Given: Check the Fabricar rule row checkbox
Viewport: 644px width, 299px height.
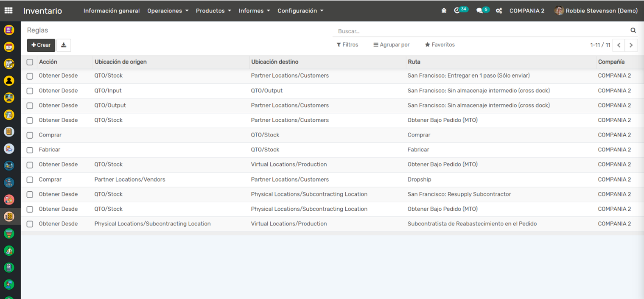Looking at the screenshot, I should [x=30, y=150].
